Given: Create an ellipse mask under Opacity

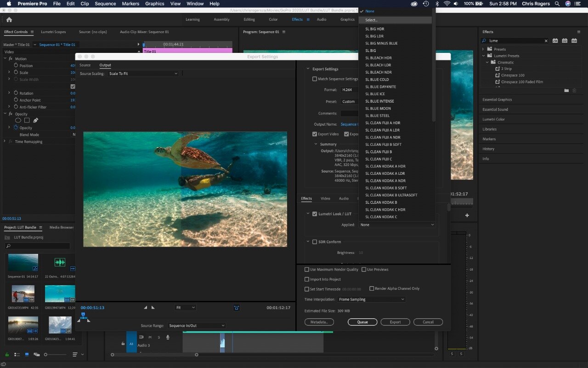Looking at the screenshot, I should (x=18, y=121).
